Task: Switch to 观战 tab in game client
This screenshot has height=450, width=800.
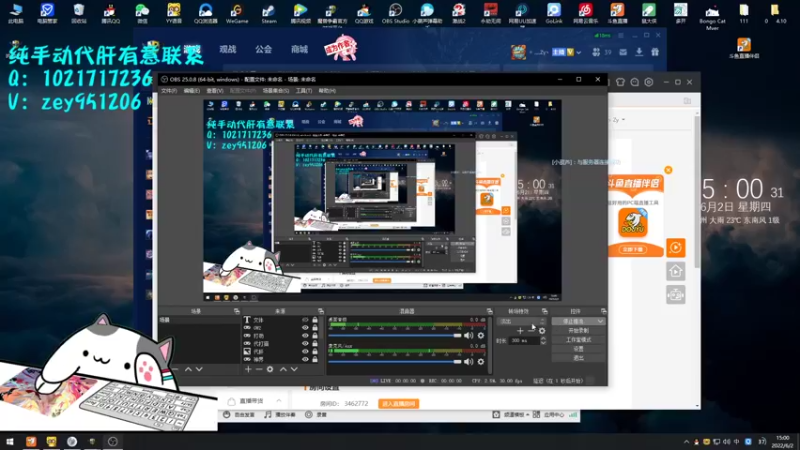Action: (228, 49)
